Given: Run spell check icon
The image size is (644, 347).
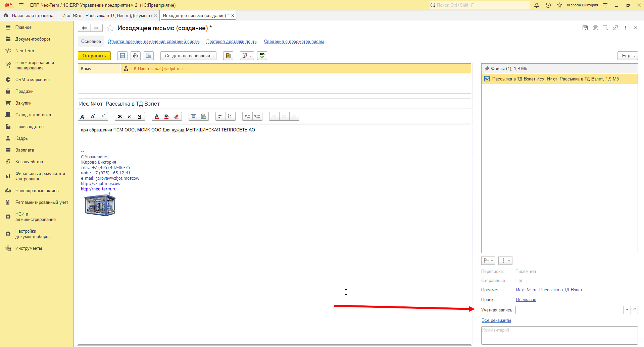Looking at the screenshot, I should pyautogui.click(x=262, y=56).
